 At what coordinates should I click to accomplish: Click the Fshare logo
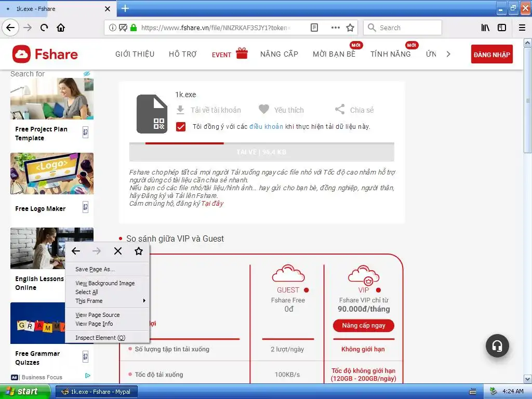[45, 54]
